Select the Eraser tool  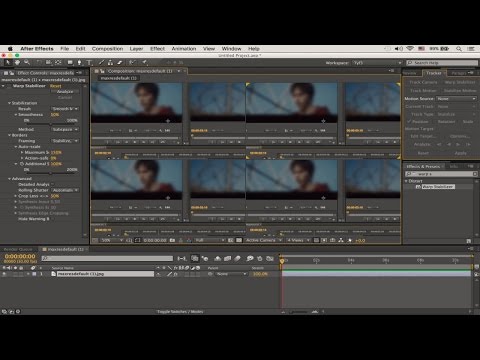pos(120,62)
